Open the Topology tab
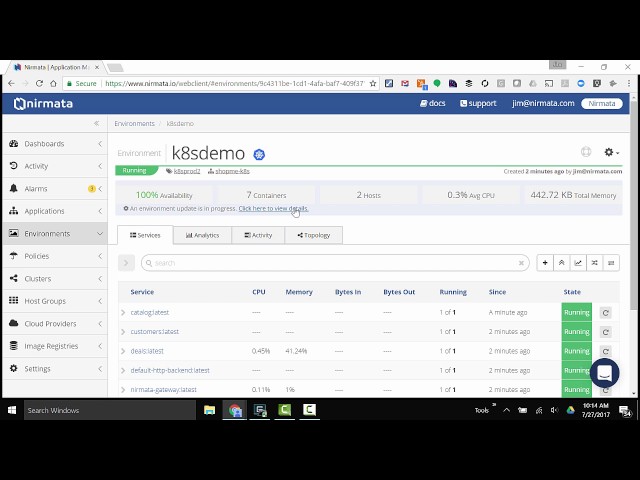This screenshot has height=480, width=640. tap(313, 235)
